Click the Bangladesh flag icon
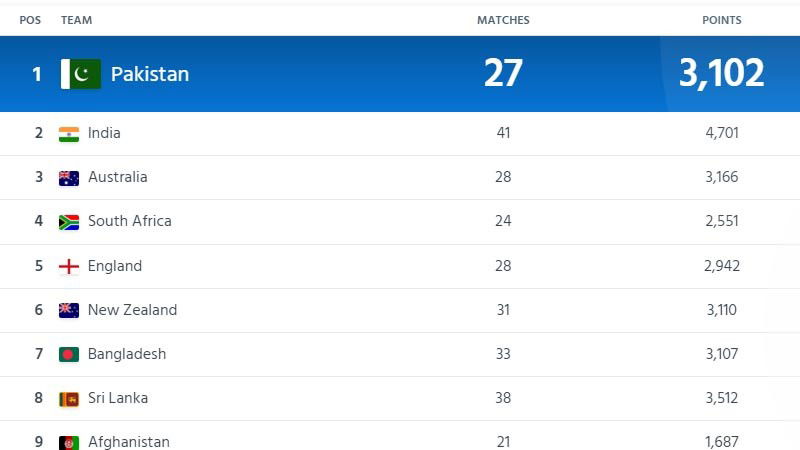Screen dimensions: 800x450 point(69,355)
